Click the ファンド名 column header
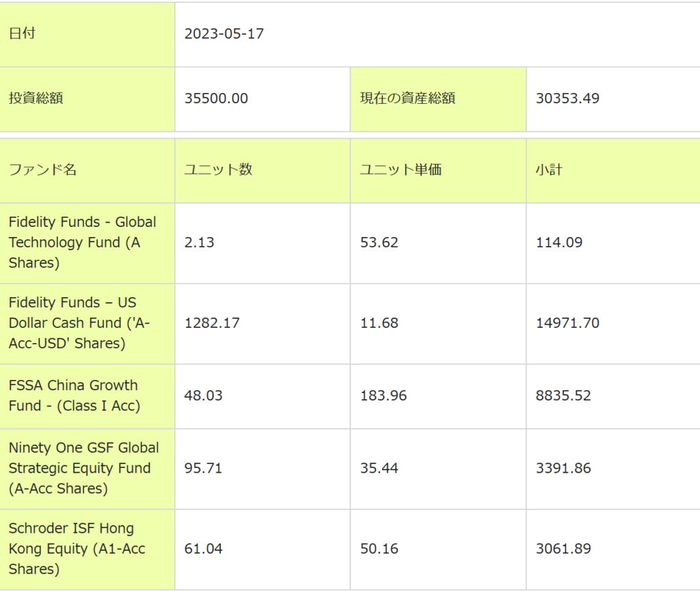Screen dimensions: 700x591 pyautogui.click(x=42, y=170)
